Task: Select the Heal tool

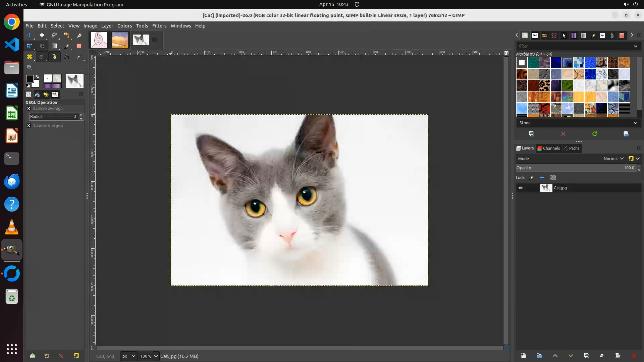Action: pos(30,57)
